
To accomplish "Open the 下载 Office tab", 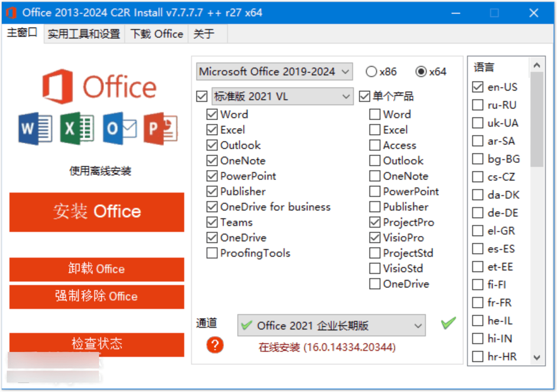I will (156, 34).
